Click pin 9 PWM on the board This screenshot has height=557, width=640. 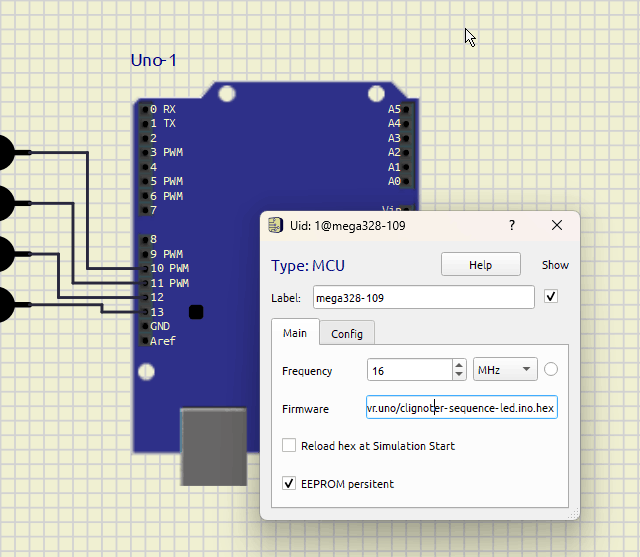(145, 254)
